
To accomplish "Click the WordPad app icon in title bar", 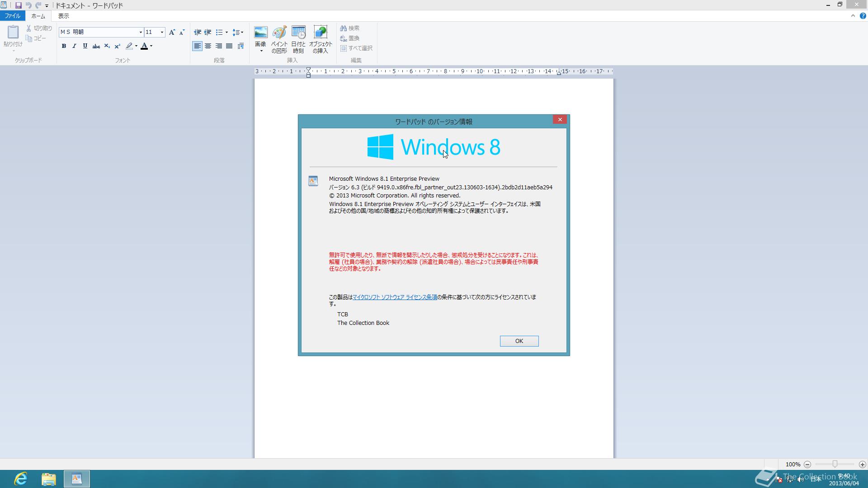I will 4,5.
